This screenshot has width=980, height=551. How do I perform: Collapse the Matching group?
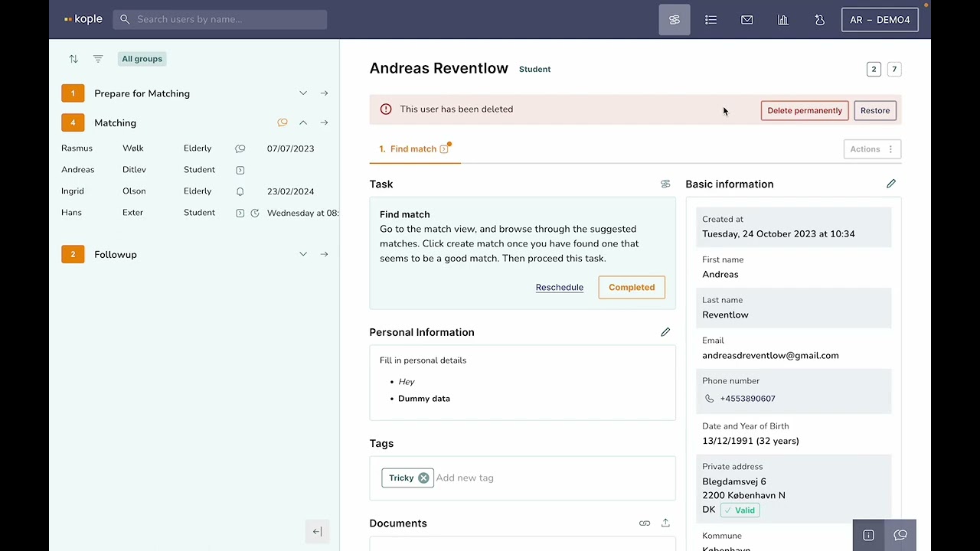click(303, 122)
